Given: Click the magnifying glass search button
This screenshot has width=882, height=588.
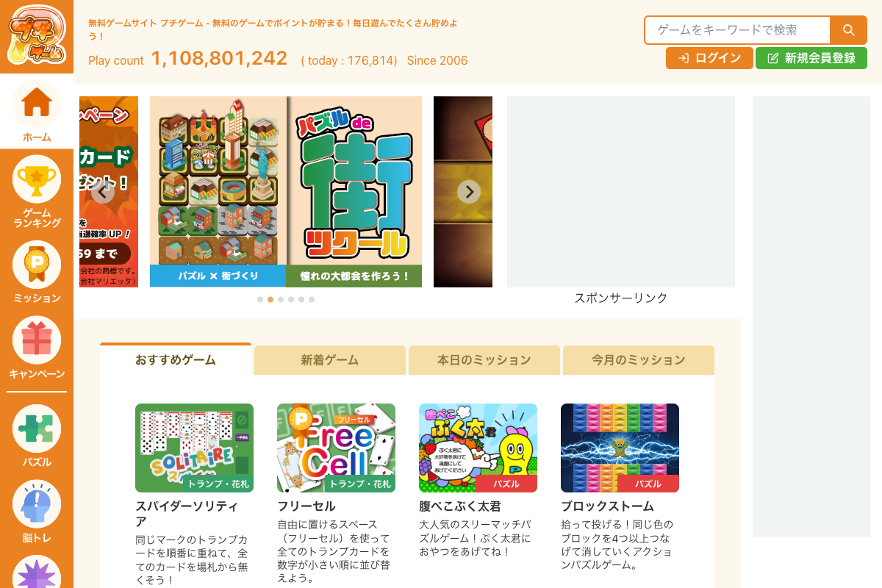Looking at the screenshot, I should tap(848, 30).
